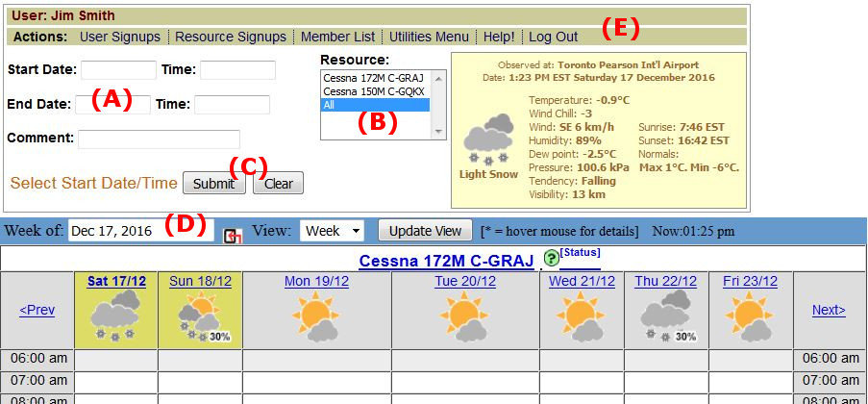Viewport: 868px width, 404px height.
Task: Click the Thursday 22/12 snow weather icon
Action: pos(666,316)
